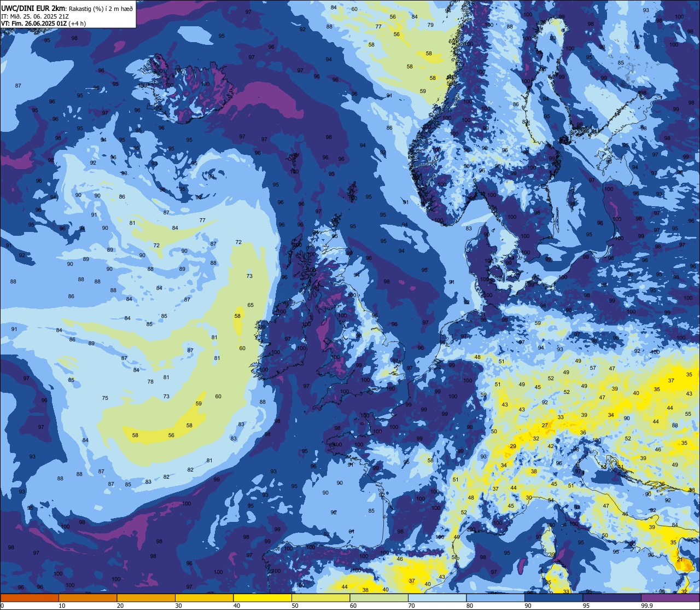This screenshot has width=700, height=610.
Task: Click the '30' tick label on the color scale
Action: 178,606
